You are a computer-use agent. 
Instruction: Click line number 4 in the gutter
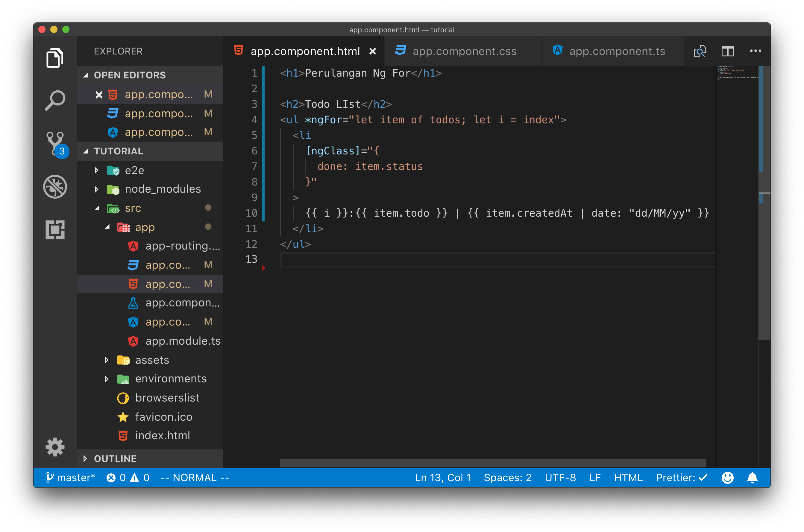(x=254, y=120)
